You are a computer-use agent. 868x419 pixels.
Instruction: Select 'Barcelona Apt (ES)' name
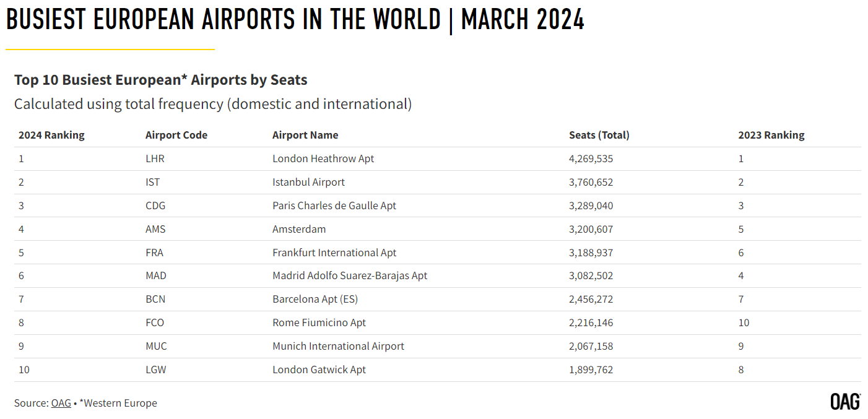[315, 299]
